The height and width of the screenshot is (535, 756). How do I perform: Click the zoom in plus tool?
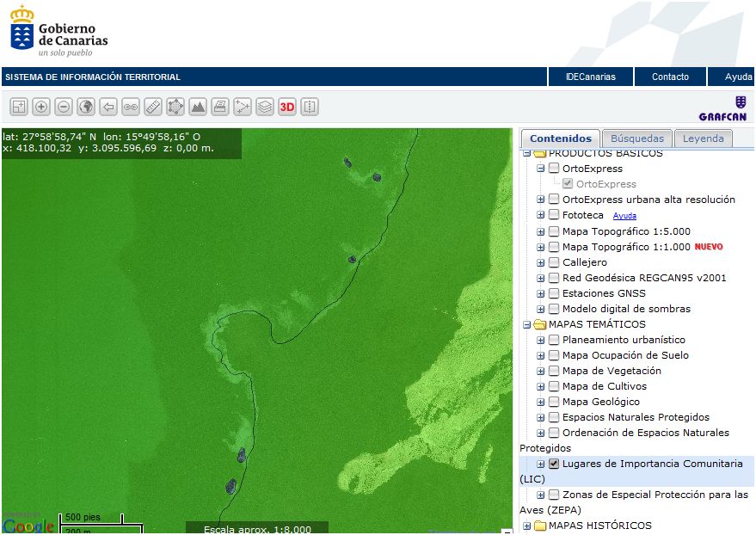click(41, 107)
